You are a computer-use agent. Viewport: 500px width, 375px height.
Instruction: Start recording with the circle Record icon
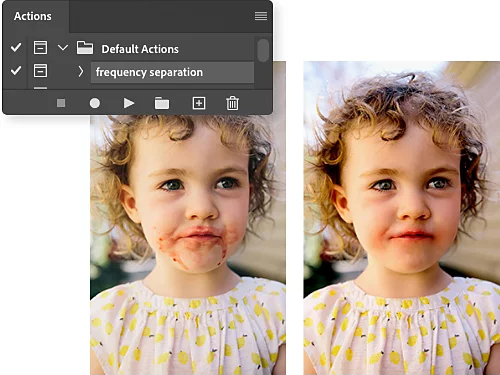(95, 103)
